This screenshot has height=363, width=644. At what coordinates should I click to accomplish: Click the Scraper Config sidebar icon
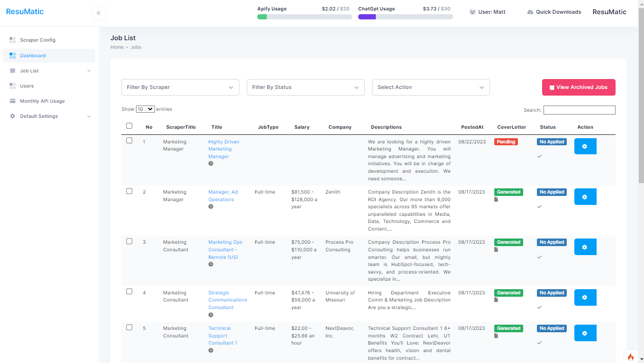click(13, 40)
